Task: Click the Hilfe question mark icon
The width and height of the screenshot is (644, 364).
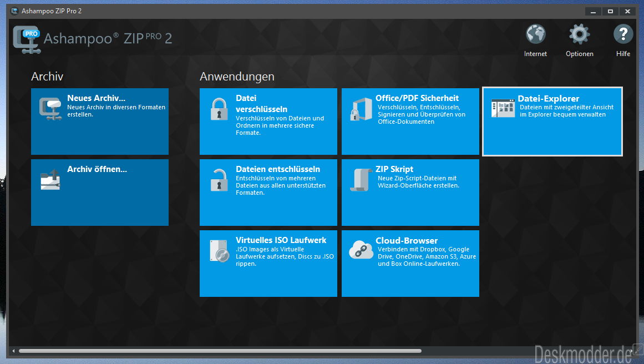Action: click(x=623, y=34)
